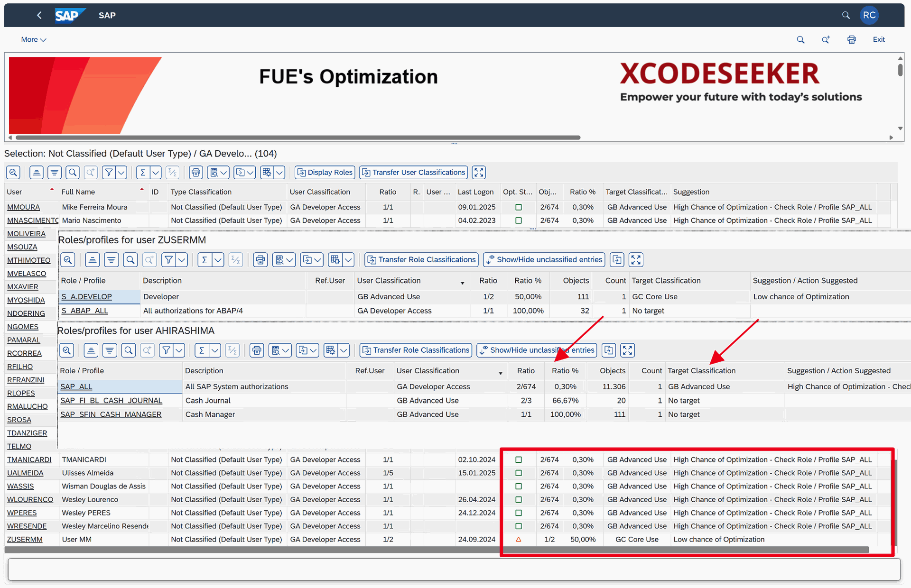The image size is (911, 588).
Task: Click banner vertical scrollbar down arrow
Action: coord(900,129)
